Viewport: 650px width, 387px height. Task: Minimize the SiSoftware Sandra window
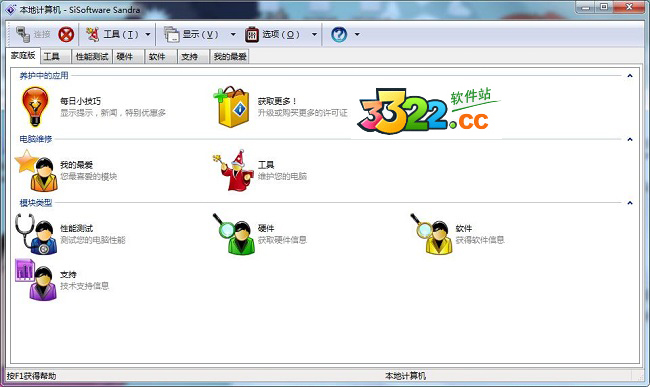[x=586, y=7]
